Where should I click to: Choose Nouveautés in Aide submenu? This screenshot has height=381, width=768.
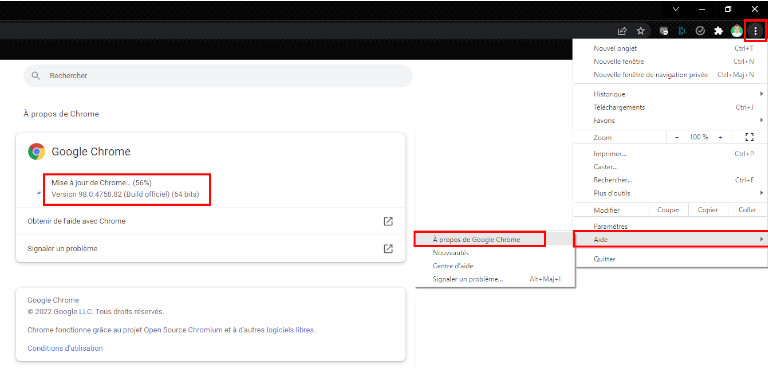495,253
